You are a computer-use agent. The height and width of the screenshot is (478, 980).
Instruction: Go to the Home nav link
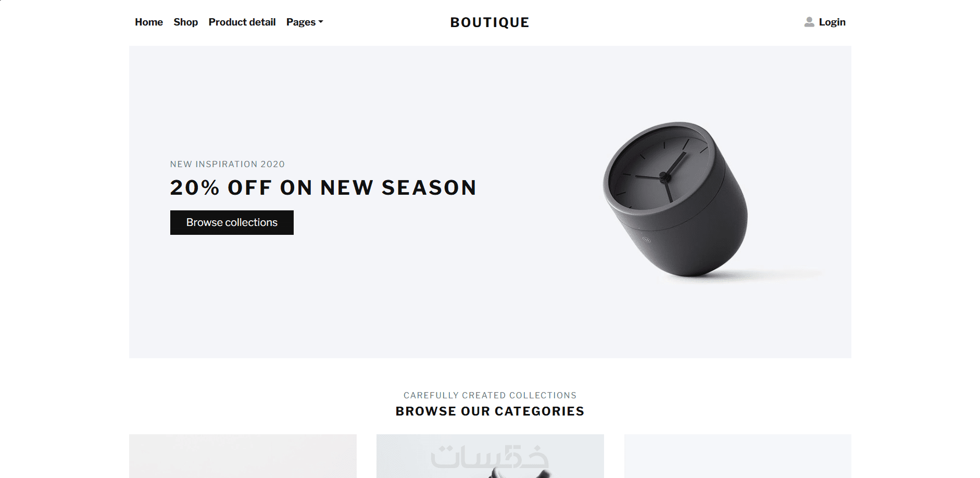pyautogui.click(x=149, y=22)
